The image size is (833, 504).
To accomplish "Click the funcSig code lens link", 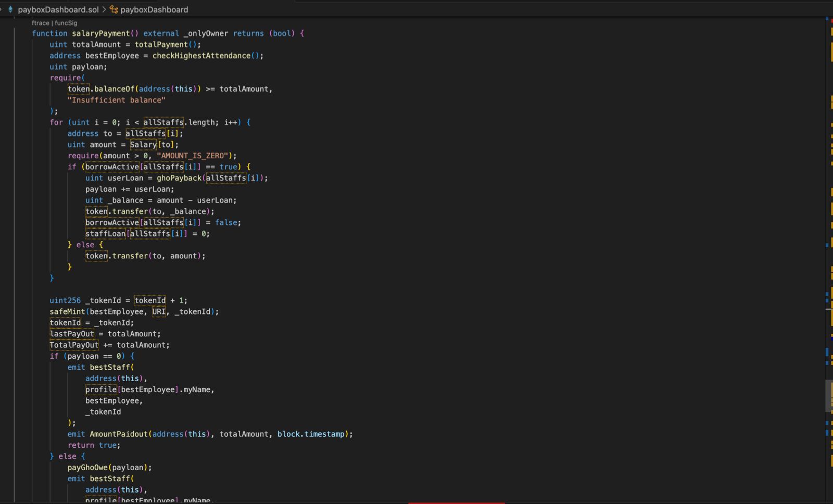I will (x=66, y=23).
